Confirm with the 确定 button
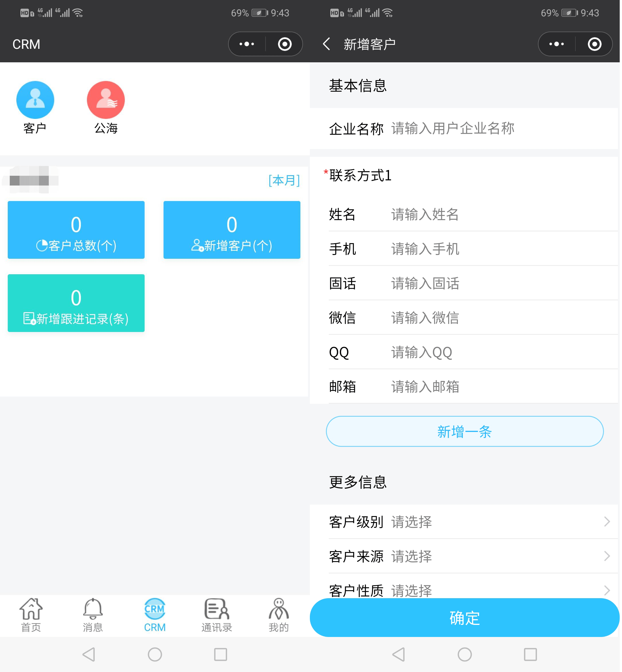This screenshot has width=622, height=672. pos(464,618)
